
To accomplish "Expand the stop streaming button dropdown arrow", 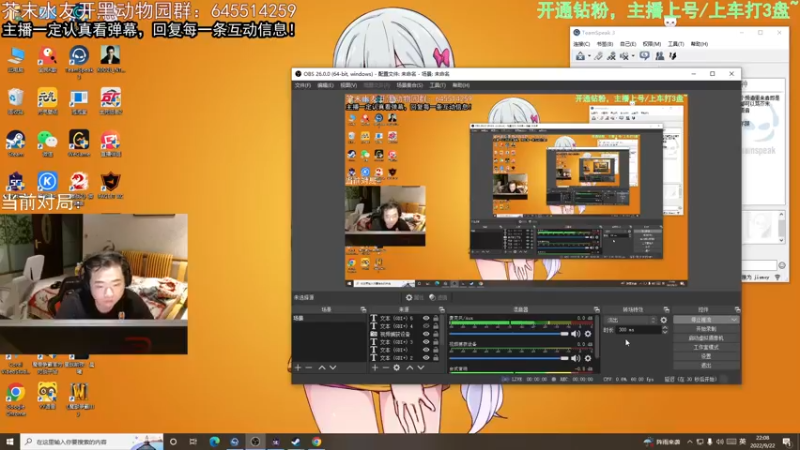I will point(734,320).
